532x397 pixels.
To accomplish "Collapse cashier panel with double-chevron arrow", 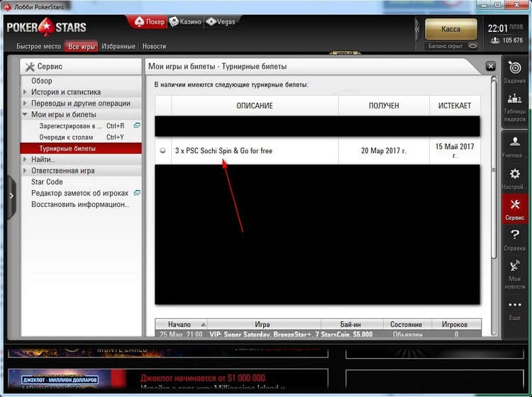I will 417,30.
